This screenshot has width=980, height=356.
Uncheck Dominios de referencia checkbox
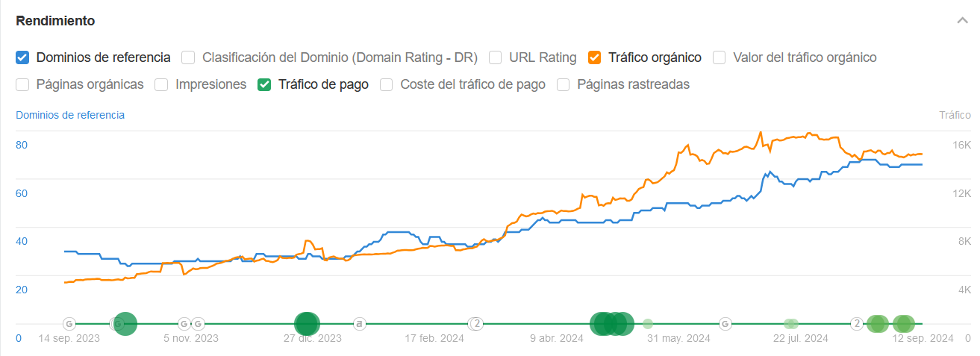tap(22, 57)
